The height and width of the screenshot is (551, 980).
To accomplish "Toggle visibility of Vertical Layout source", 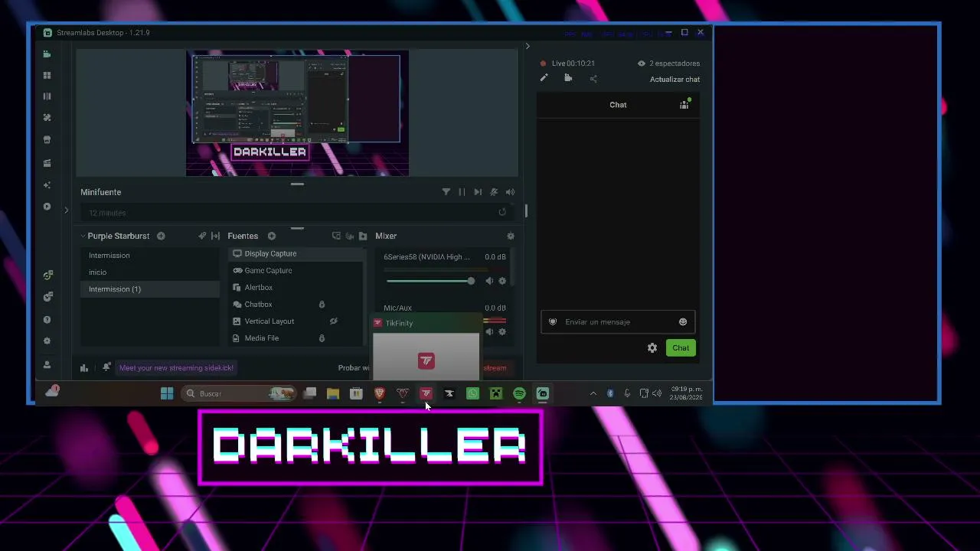I will coord(333,321).
